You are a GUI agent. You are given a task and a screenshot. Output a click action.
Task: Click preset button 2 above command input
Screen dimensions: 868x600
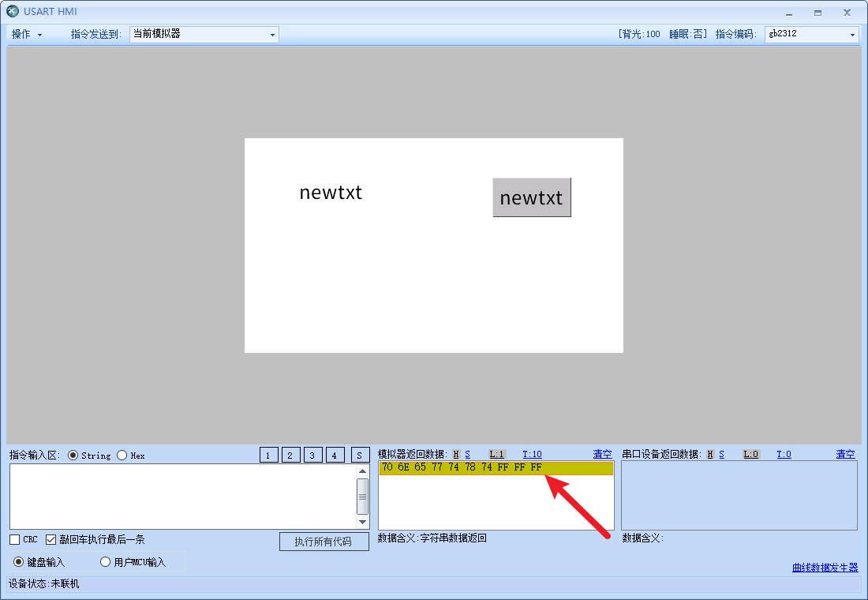coord(291,455)
